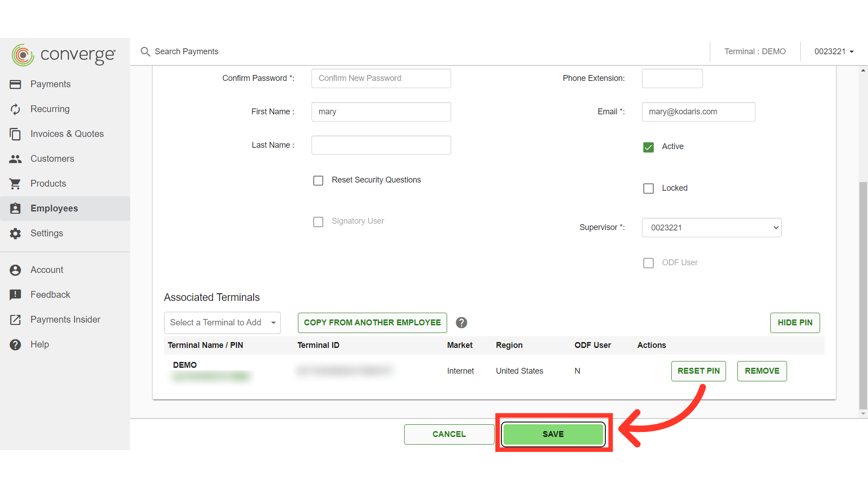Enable the Locked checkbox
The image size is (868, 488).
click(648, 188)
